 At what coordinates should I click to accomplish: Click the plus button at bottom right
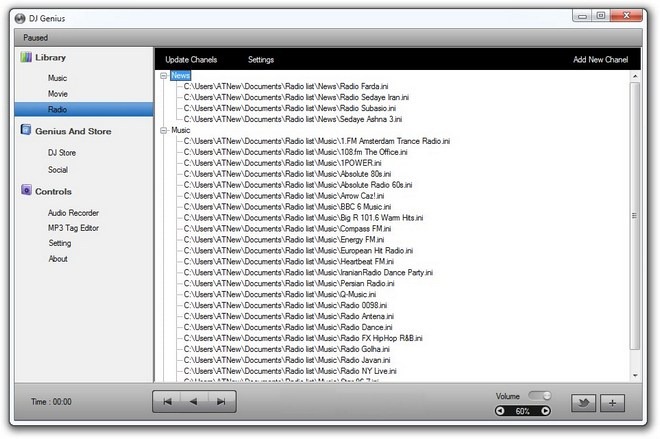612,403
